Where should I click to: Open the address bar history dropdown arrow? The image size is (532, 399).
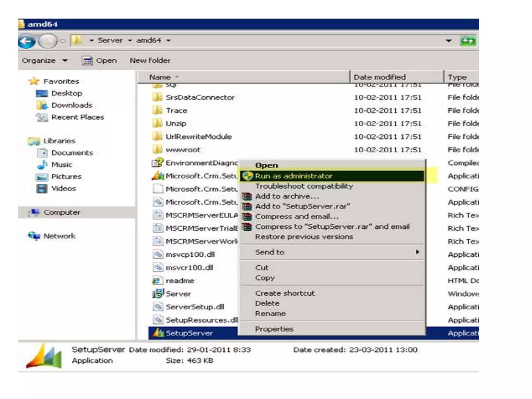448,41
